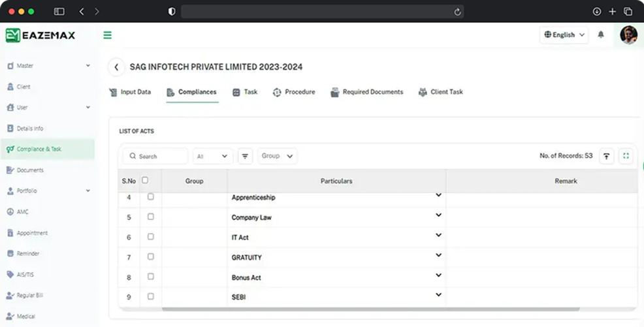The height and width of the screenshot is (327, 644).
Task: Tick the checkbox for Apprenticeship row
Action: (151, 196)
